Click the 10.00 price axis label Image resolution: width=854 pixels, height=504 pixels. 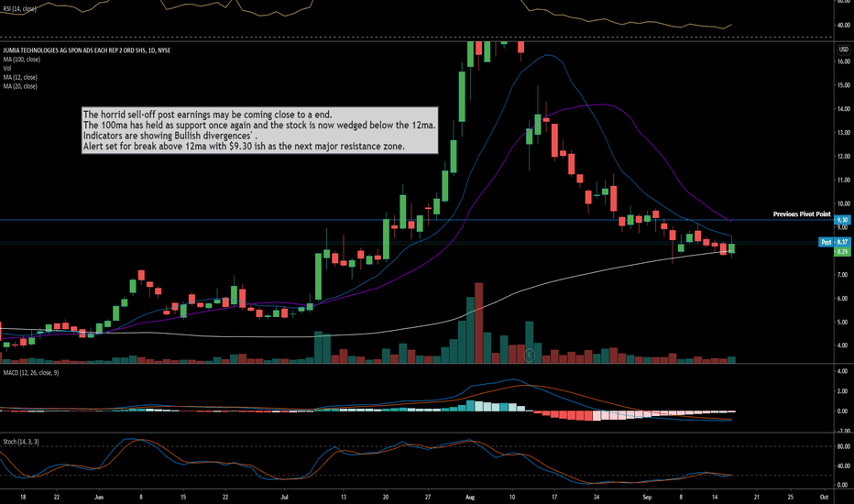844,203
